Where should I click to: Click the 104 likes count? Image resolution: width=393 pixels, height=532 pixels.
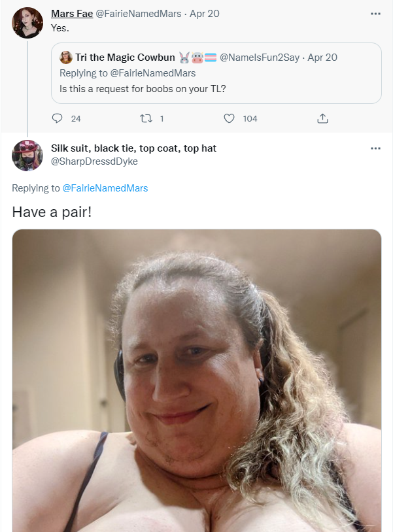coord(250,118)
